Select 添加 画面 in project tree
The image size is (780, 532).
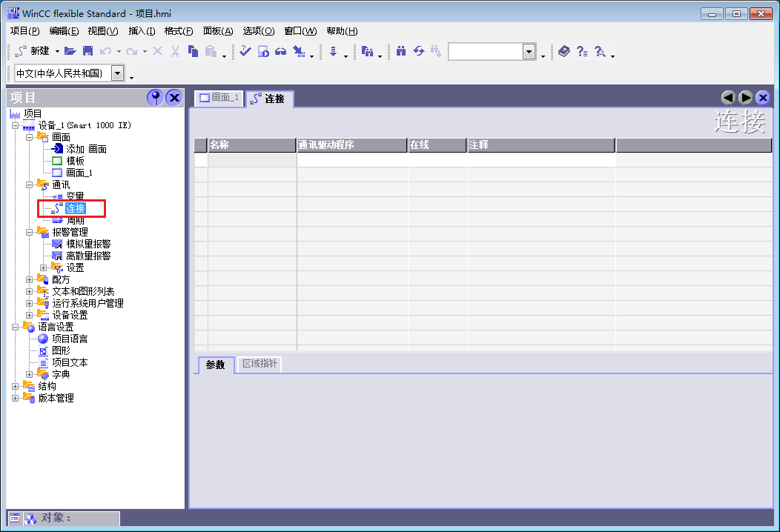[x=86, y=149]
